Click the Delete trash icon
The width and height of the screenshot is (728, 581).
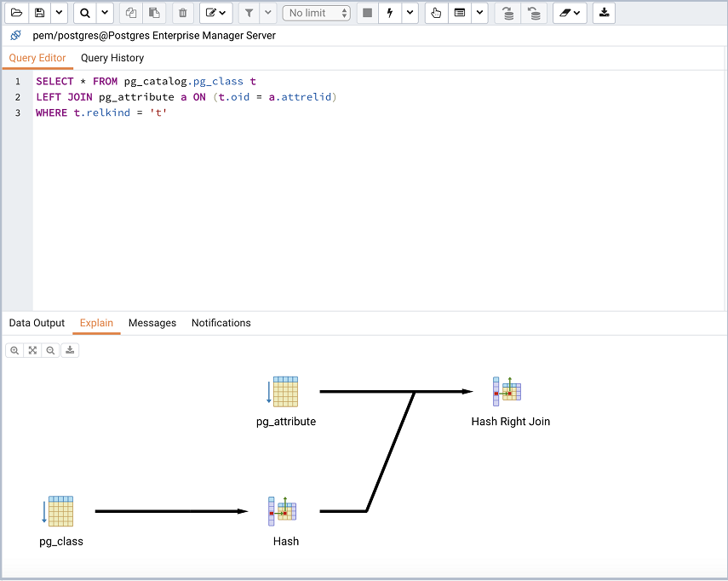(x=183, y=13)
